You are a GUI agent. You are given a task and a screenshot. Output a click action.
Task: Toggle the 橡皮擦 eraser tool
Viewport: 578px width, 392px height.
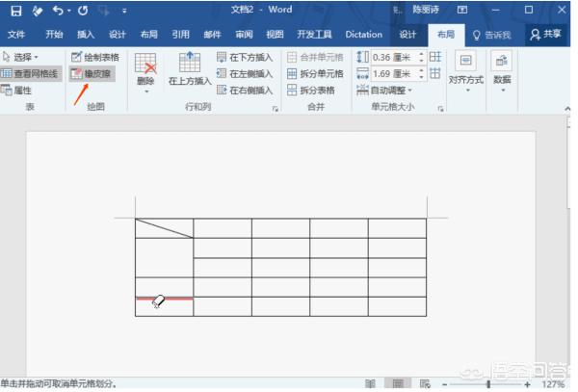coord(92,74)
